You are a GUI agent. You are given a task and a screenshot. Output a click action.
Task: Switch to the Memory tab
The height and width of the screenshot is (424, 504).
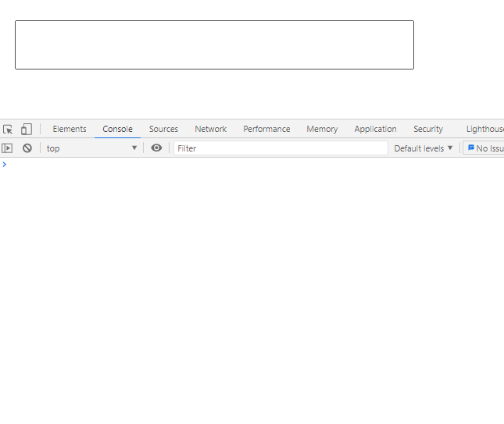(x=322, y=129)
